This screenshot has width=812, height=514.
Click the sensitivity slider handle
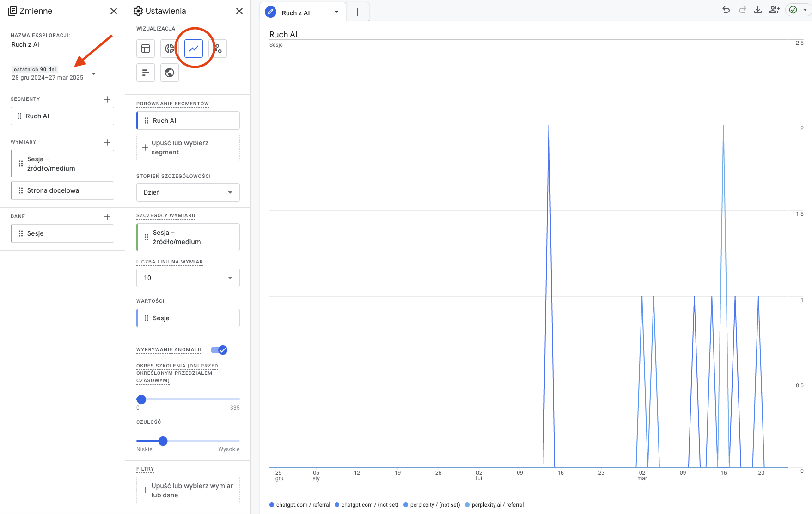click(163, 441)
